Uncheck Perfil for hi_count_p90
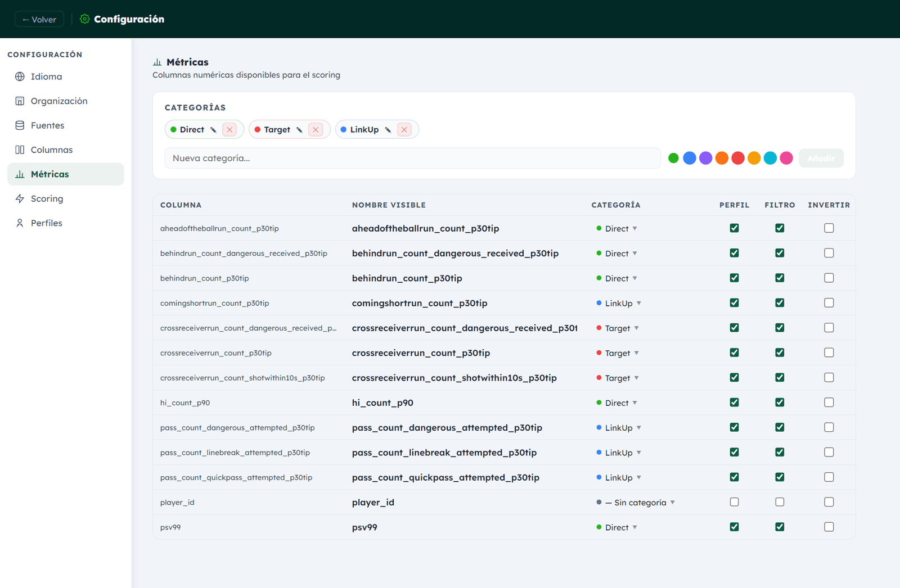Screen dimensions: 900x588 tap(734, 402)
